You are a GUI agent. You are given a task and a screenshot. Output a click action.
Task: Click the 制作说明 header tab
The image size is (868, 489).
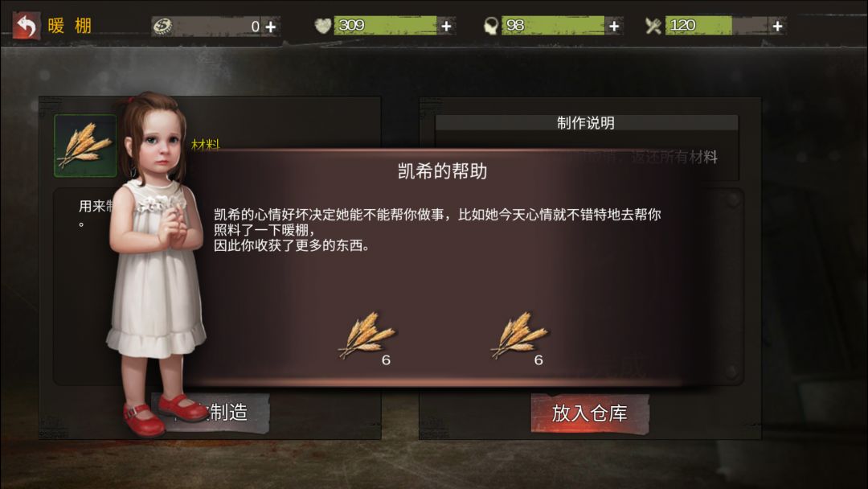(x=586, y=123)
